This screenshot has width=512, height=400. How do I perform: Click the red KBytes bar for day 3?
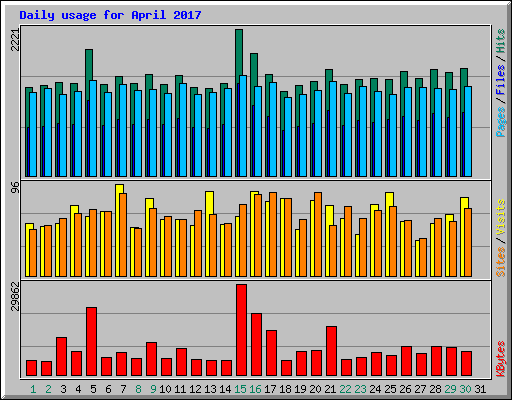62,357
